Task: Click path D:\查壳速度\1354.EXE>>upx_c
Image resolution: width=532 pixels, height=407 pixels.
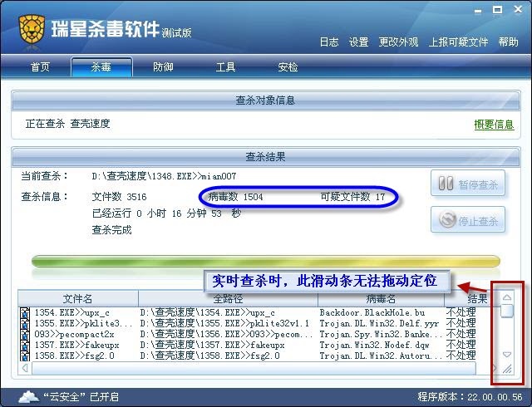Action: tap(208, 312)
